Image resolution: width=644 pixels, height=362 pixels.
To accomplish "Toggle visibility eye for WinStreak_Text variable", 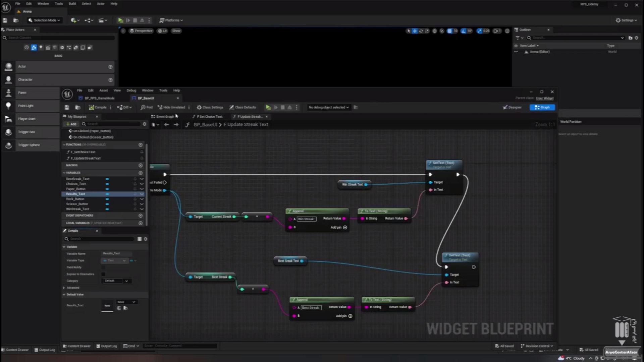I will (x=142, y=209).
